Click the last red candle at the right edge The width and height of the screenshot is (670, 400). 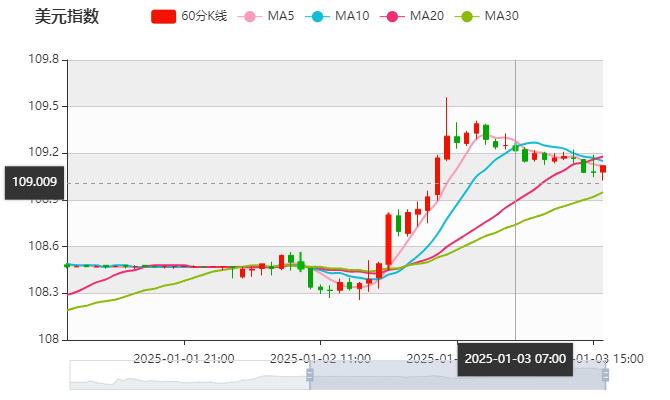[x=602, y=169]
